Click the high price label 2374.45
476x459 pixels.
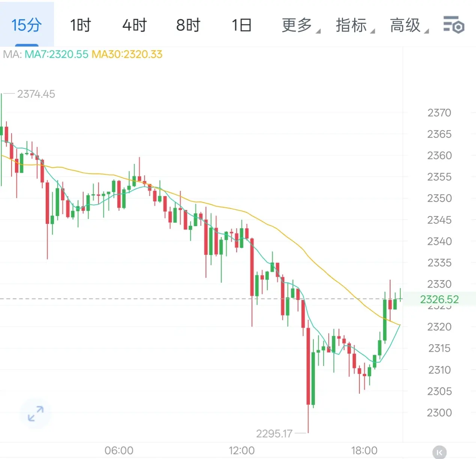point(36,94)
